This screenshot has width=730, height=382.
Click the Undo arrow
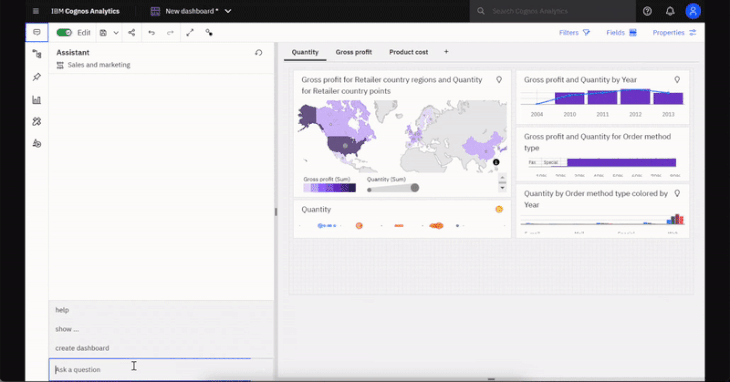pos(151,33)
